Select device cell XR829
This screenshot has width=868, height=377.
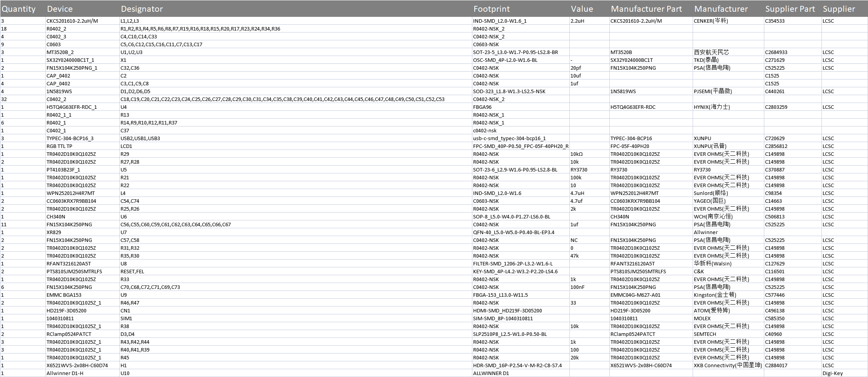54,232
